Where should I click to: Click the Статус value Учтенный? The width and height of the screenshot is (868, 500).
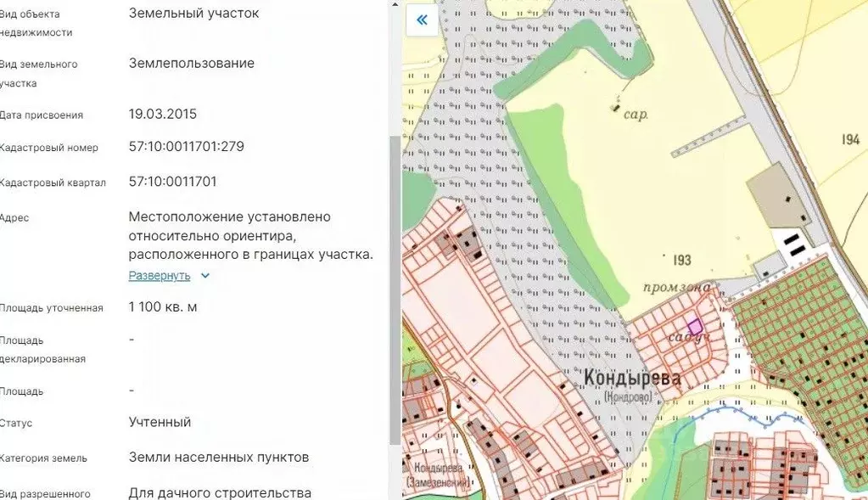coord(160,422)
